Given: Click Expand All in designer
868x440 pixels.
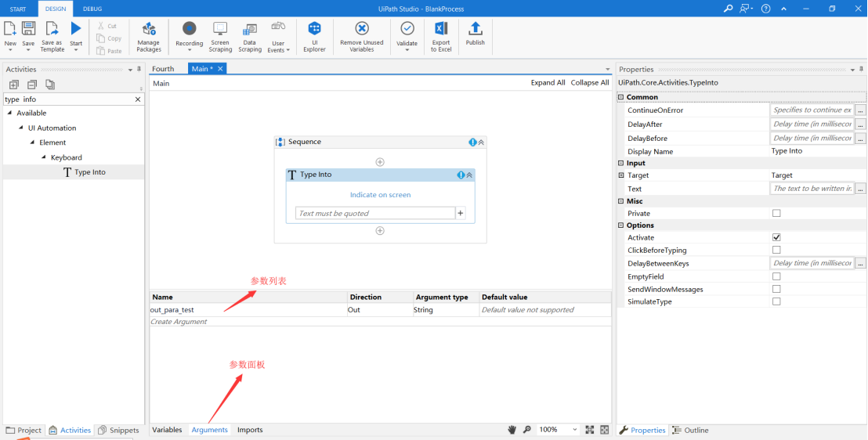Looking at the screenshot, I should pyautogui.click(x=548, y=82).
